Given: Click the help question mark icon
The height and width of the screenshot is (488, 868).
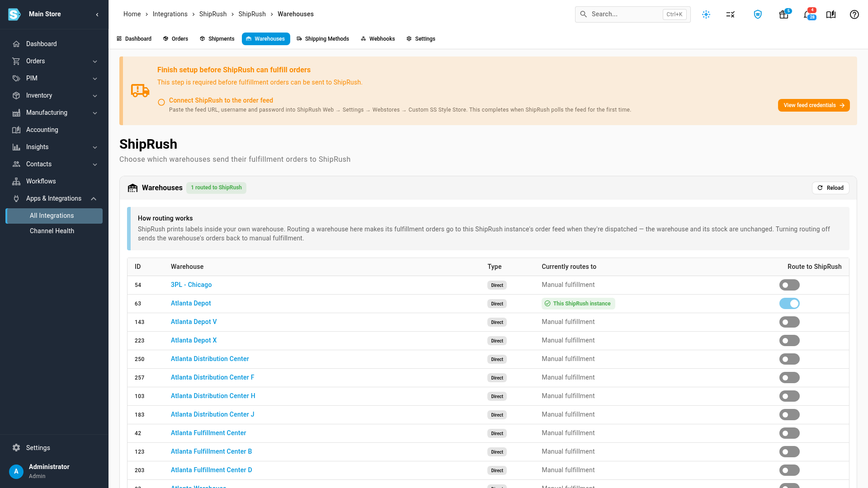Looking at the screenshot, I should [854, 14].
